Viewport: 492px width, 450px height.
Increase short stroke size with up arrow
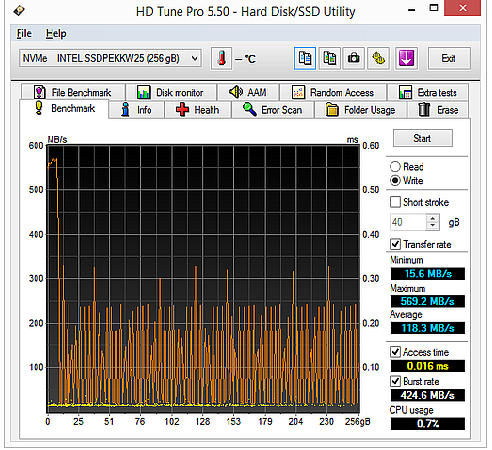pos(433,219)
